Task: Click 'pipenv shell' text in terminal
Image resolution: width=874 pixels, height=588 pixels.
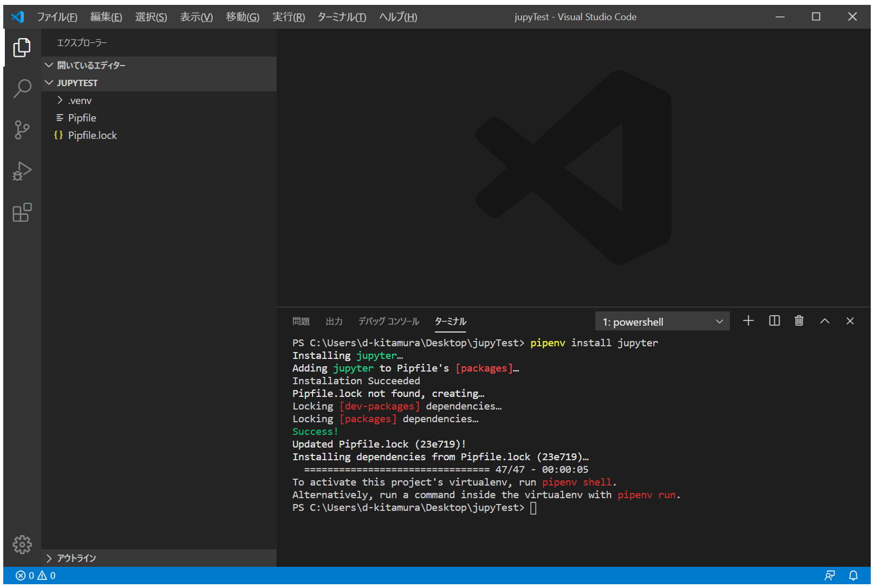Action: click(577, 482)
